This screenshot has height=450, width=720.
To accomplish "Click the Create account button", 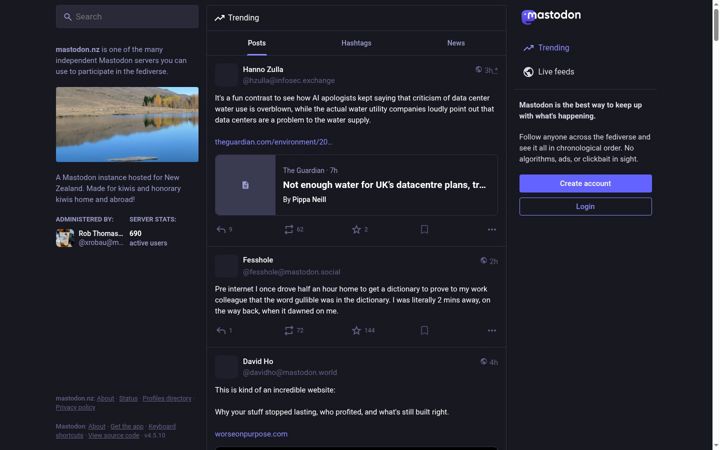I will point(585,183).
